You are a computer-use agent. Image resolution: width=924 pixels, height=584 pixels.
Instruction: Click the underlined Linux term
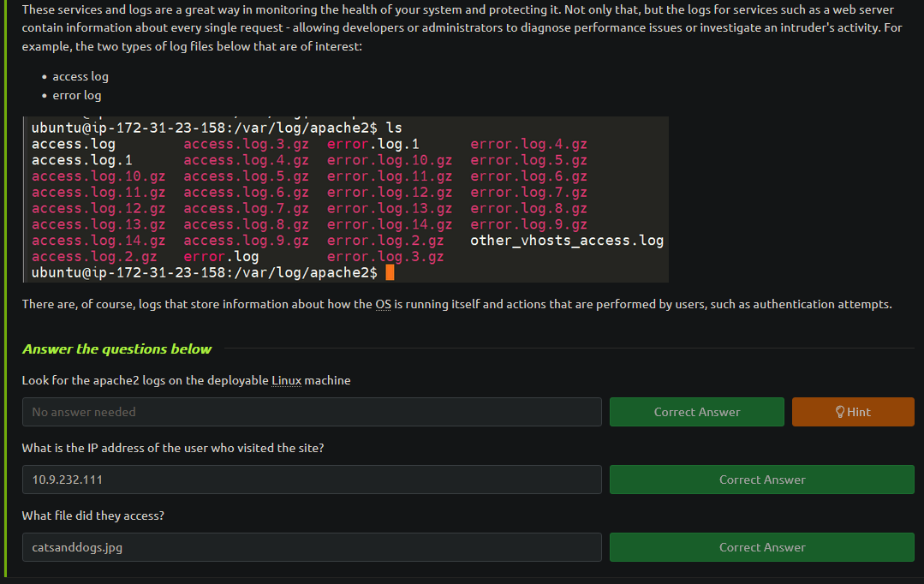tap(286, 381)
